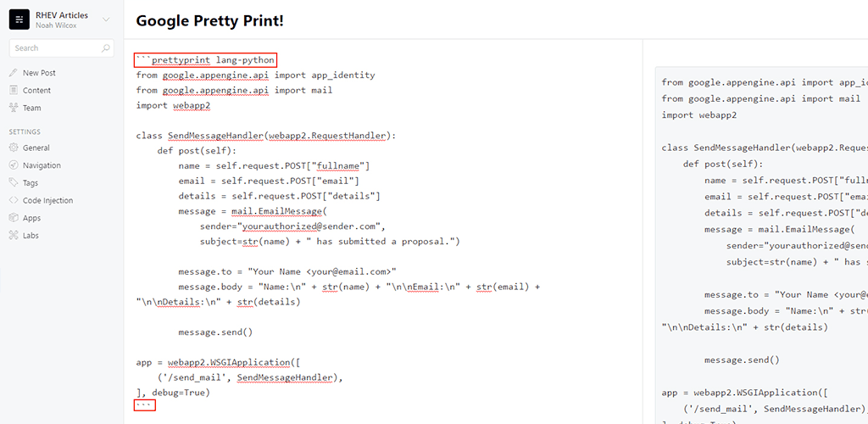Place cursor on closing backticks in editor

[x=145, y=406]
